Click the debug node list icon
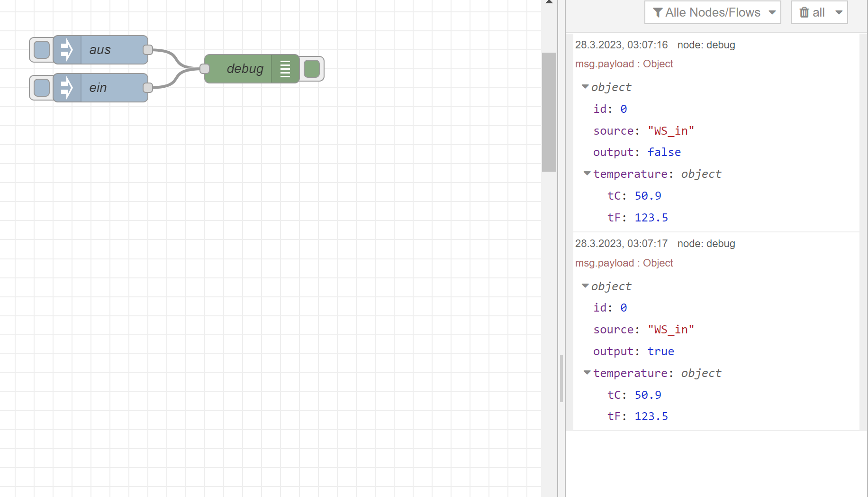 (285, 69)
